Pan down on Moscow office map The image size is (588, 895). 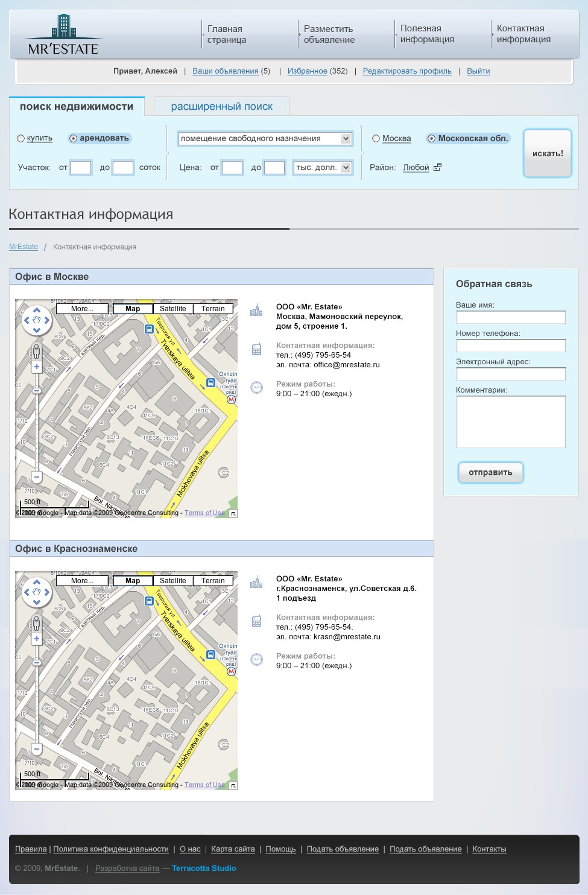[37, 330]
